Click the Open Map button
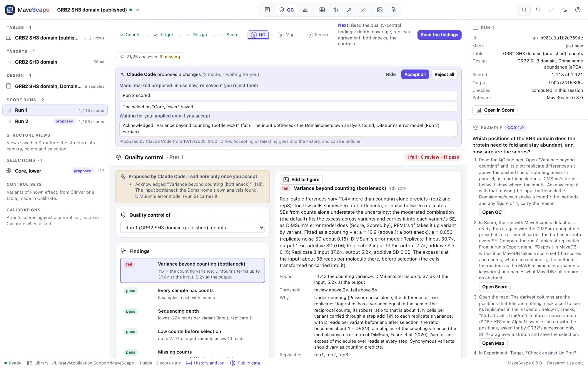 pyautogui.click(x=493, y=343)
